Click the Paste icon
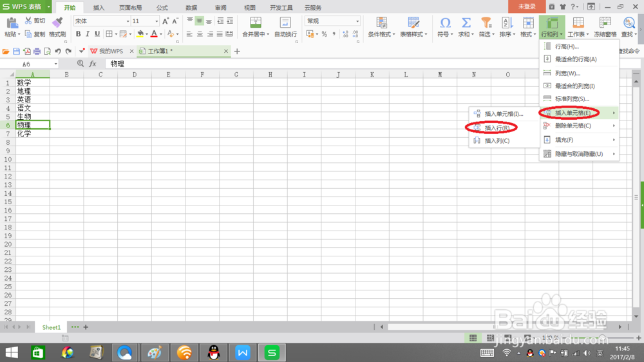This screenshot has width=644, height=362. coord(12,23)
